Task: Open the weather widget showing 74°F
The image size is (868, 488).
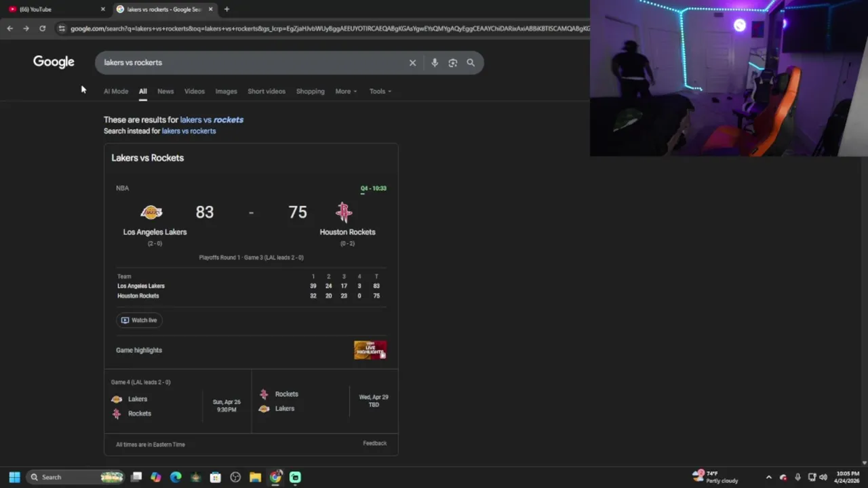Action: (x=715, y=477)
